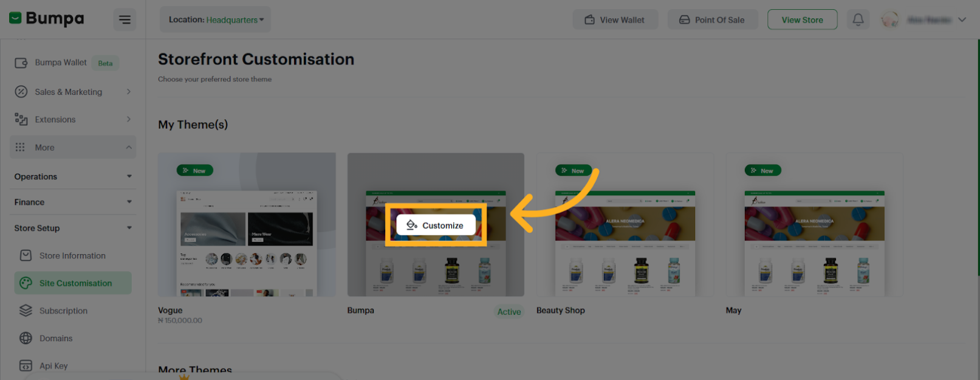Click the Bumpa logo
The width and height of the screenshot is (980, 380).
[47, 19]
